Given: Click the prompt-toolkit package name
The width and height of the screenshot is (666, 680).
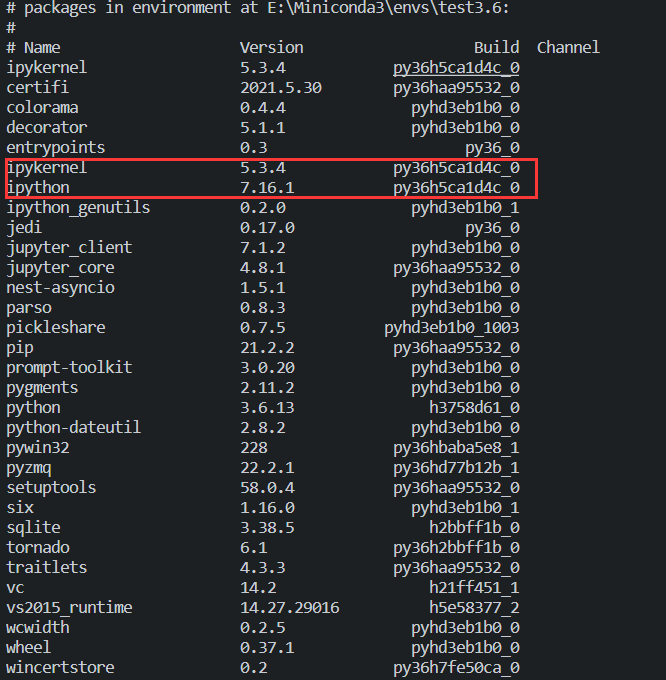Looking at the screenshot, I should tap(69, 368).
